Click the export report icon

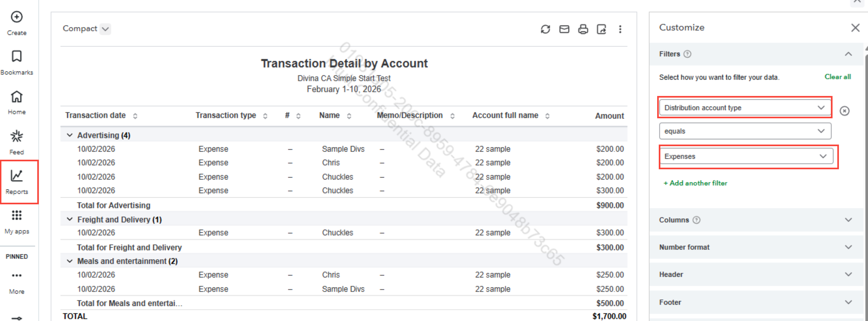coord(601,29)
